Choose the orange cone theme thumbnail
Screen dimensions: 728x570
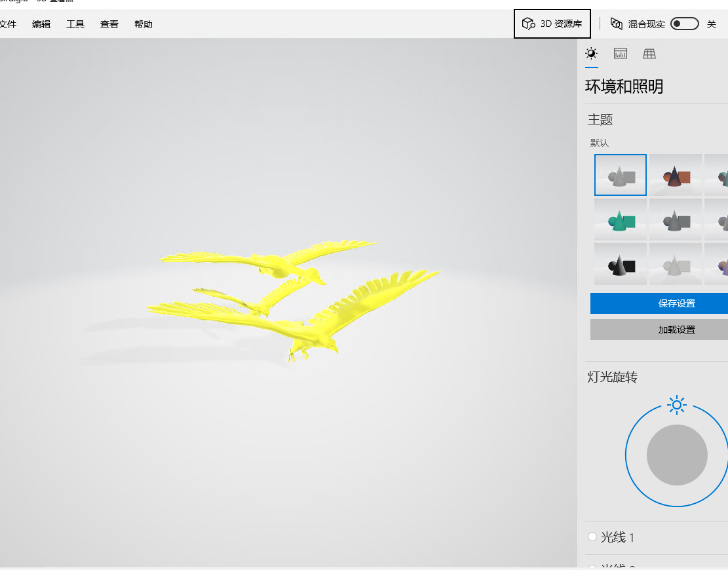(676, 175)
